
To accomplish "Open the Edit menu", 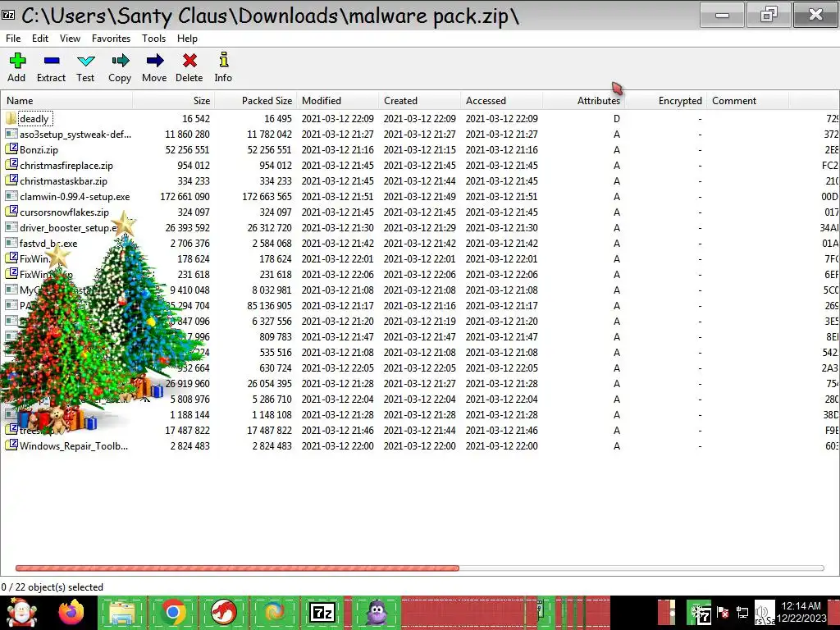I will [x=40, y=39].
